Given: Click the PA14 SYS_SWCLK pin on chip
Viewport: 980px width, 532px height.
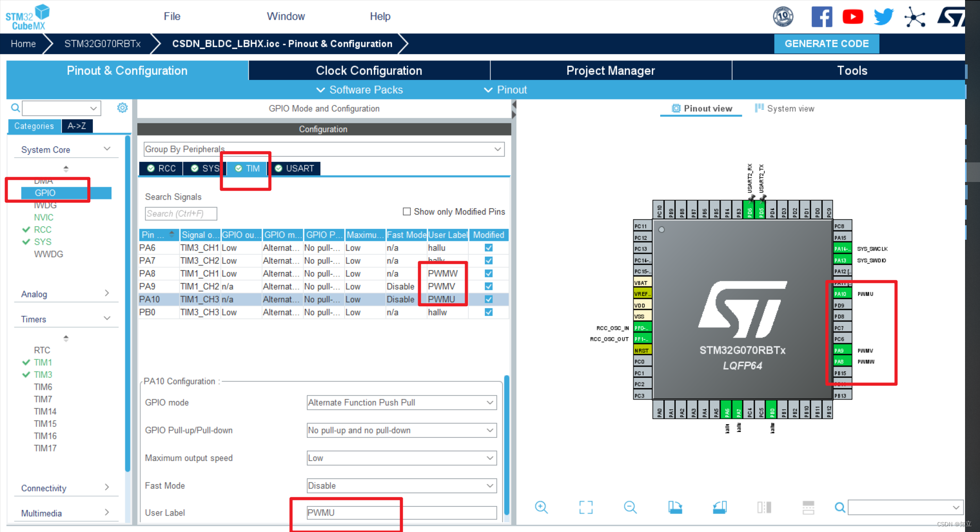Looking at the screenshot, I should 842,249.
